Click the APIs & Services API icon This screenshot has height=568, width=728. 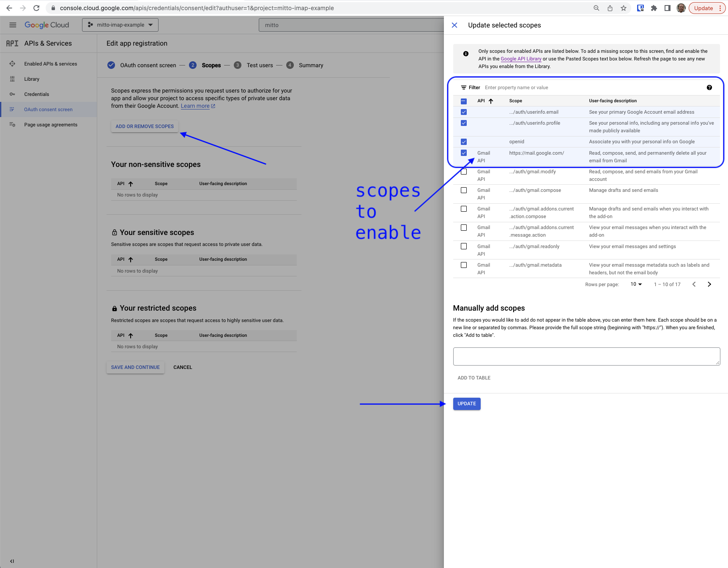(12, 44)
